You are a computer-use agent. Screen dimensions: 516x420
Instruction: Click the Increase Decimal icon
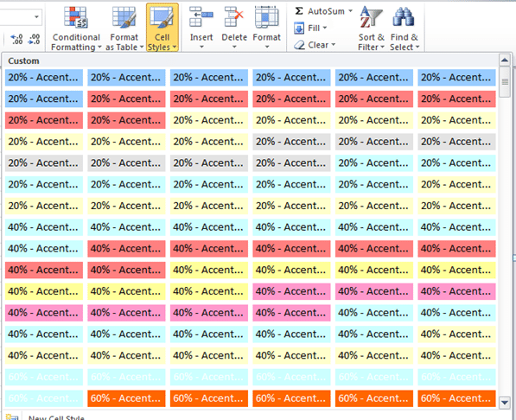(x=16, y=39)
